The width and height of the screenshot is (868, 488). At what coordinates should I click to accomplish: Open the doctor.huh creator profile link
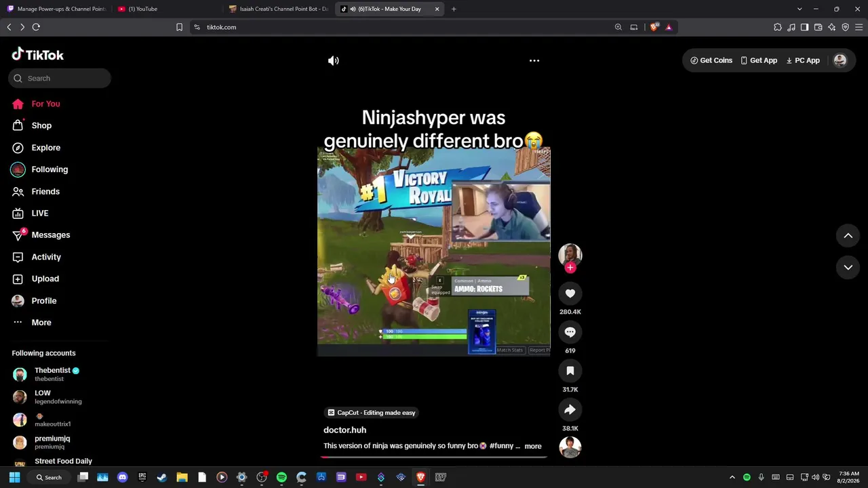click(344, 430)
